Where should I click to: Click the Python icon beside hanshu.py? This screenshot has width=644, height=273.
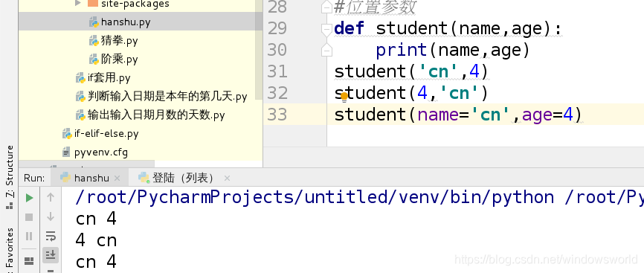pos(94,22)
